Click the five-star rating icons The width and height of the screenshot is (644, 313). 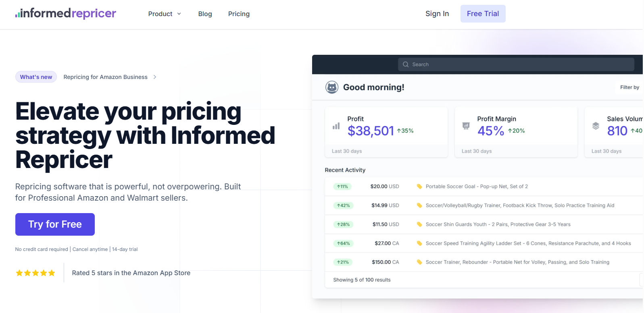35,273
